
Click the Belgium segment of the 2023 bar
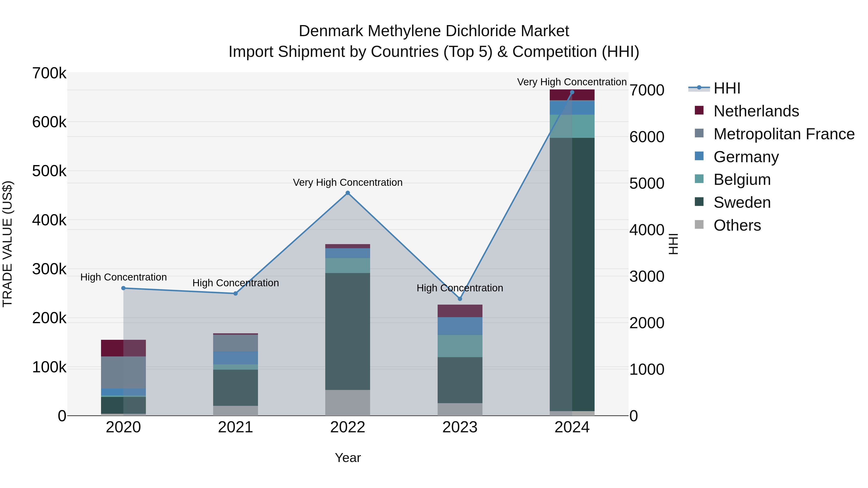[x=460, y=346]
